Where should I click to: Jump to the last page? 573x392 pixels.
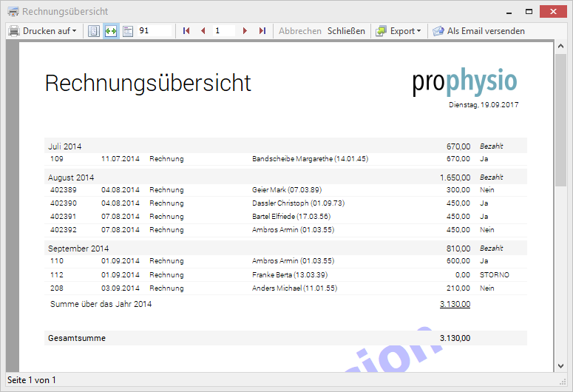click(262, 31)
